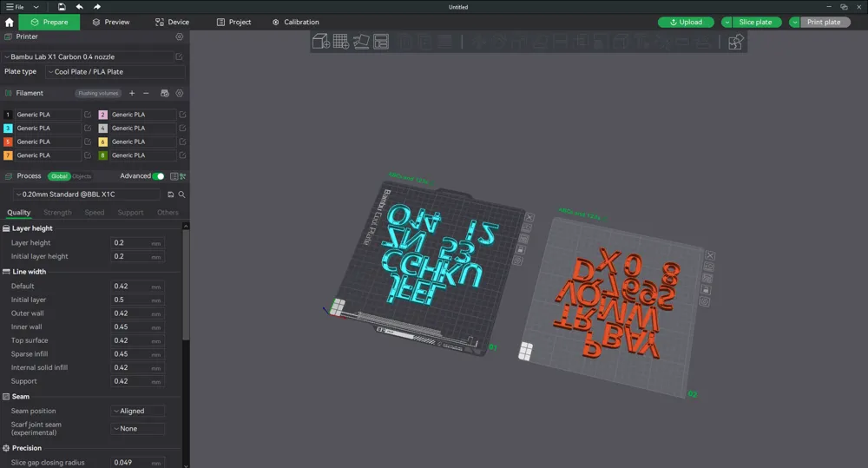Image resolution: width=868 pixels, height=468 pixels.
Task: Open the Plate type dropdown
Action: tap(115, 71)
